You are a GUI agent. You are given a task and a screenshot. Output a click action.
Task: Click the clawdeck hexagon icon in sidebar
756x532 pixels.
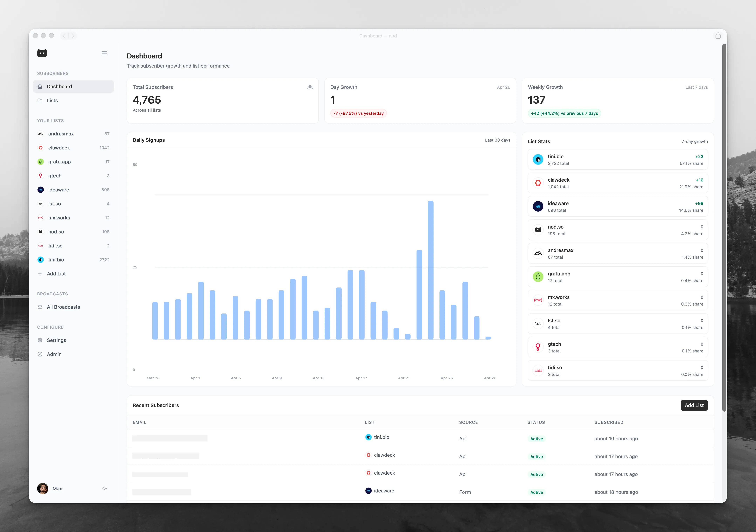tap(40, 148)
